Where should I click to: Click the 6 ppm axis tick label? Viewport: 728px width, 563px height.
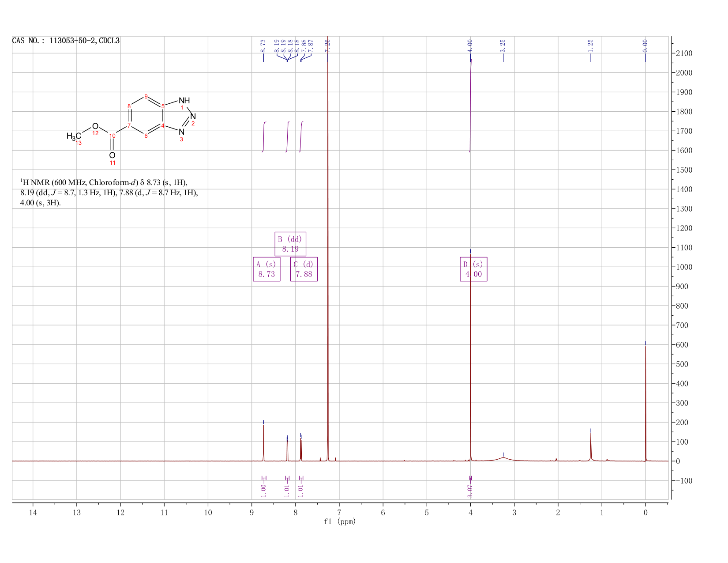(383, 513)
